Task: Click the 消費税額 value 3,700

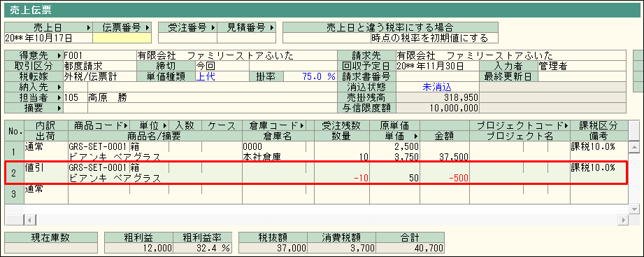Action: pos(341,248)
